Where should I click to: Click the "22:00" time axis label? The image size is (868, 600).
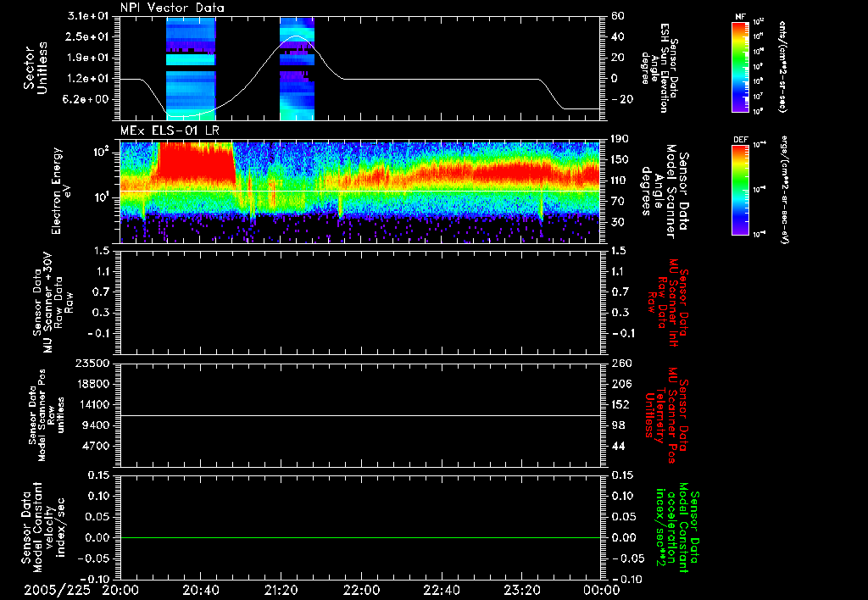tap(361, 591)
